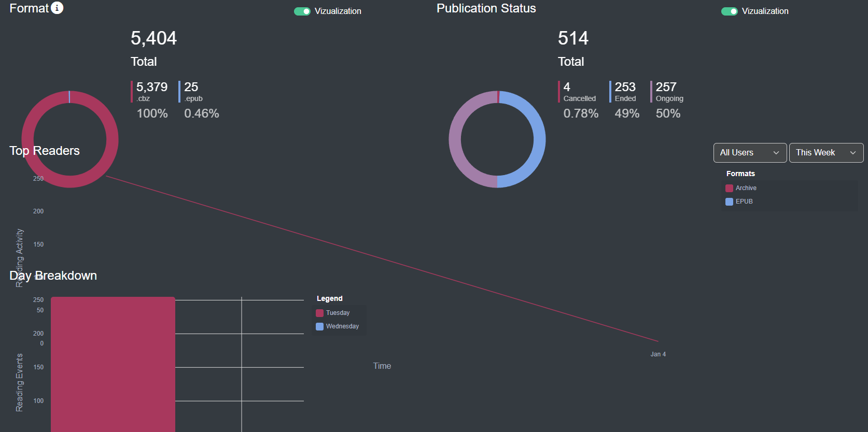Viewport: 868px width, 432px height.
Task: Click the Ongoing purple donut segment
Action: pos(455,139)
